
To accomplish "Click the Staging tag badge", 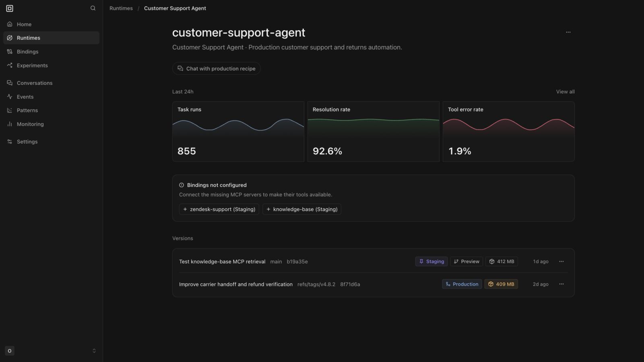I will pyautogui.click(x=431, y=261).
